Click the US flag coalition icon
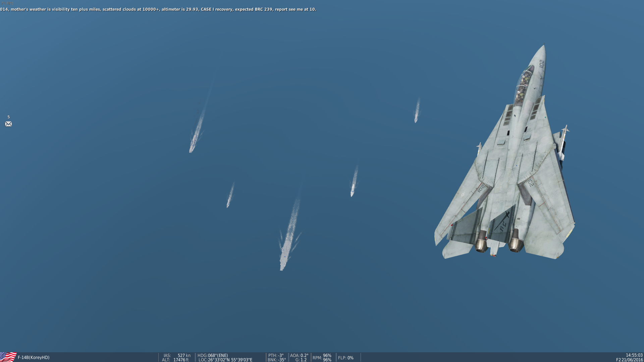This screenshot has height=362, width=644. click(8, 357)
